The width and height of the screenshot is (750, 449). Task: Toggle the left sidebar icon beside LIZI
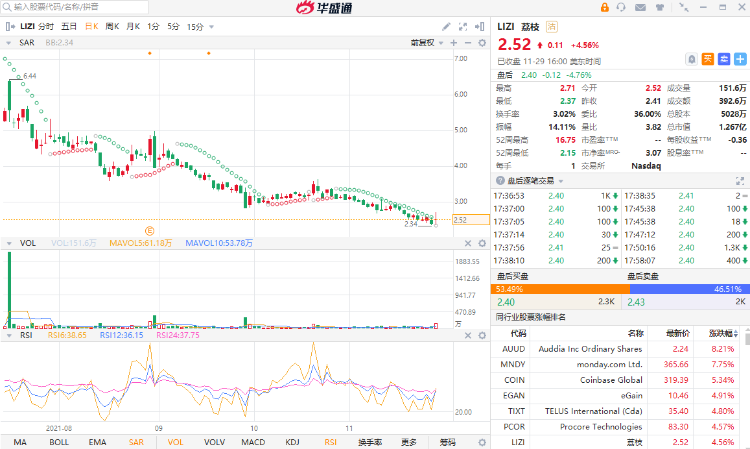pyautogui.click(x=10, y=27)
